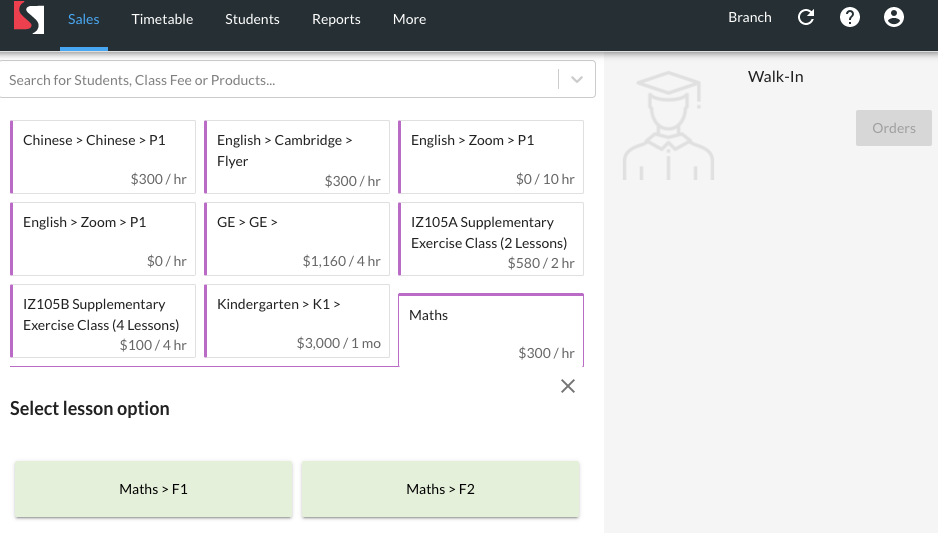Open the More menu

(409, 19)
